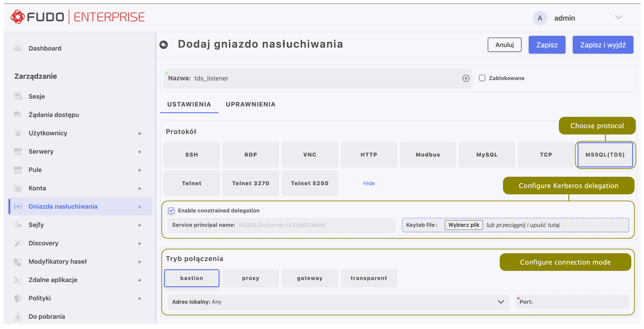Viewport: 644px width, 329px height.
Task: Open the Dashboard menu item
Action: [x=45, y=48]
